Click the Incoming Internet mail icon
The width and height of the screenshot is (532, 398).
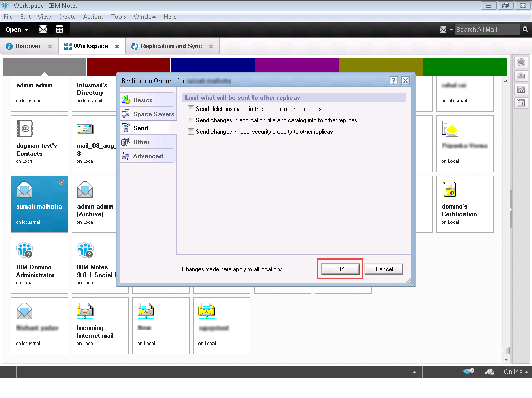point(85,311)
